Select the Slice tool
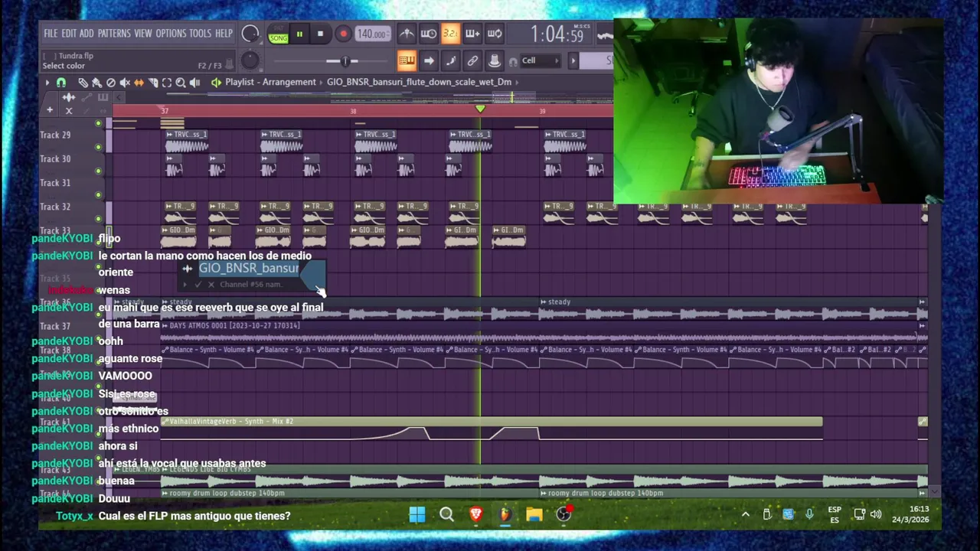Viewport: 980px width, 551px height. [153, 83]
